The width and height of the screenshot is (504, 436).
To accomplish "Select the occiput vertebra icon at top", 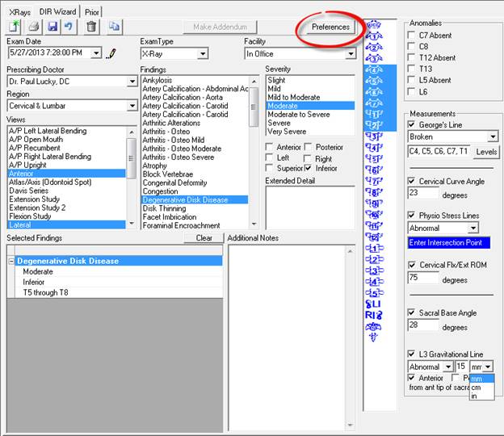I will coord(373,25).
